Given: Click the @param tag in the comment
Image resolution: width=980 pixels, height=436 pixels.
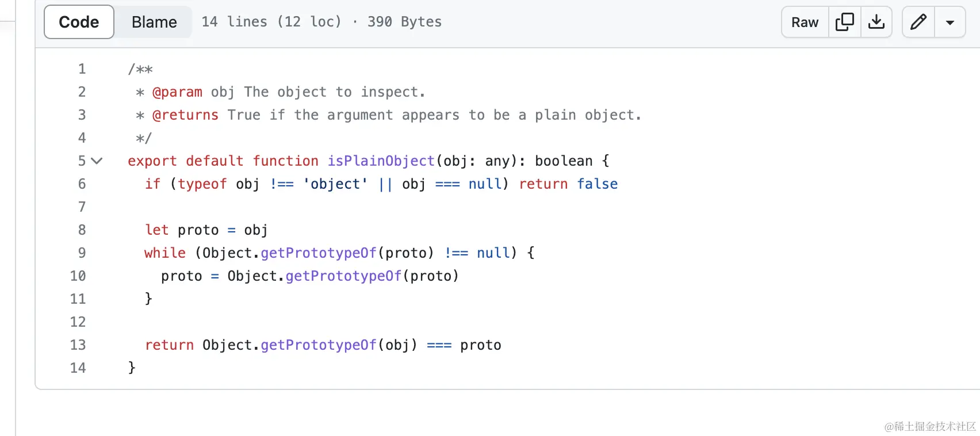Looking at the screenshot, I should (177, 92).
